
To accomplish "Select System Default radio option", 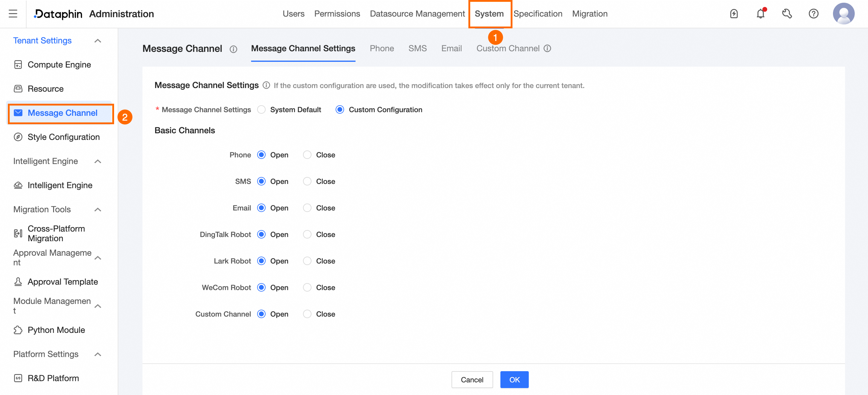I will [x=261, y=110].
